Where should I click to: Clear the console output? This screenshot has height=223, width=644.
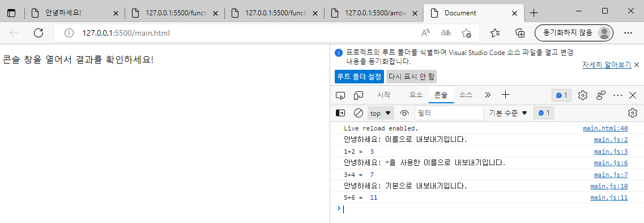coord(359,113)
